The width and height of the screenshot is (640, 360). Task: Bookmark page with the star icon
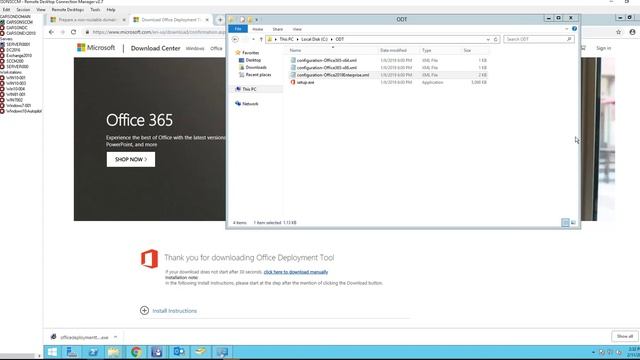click(618, 32)
